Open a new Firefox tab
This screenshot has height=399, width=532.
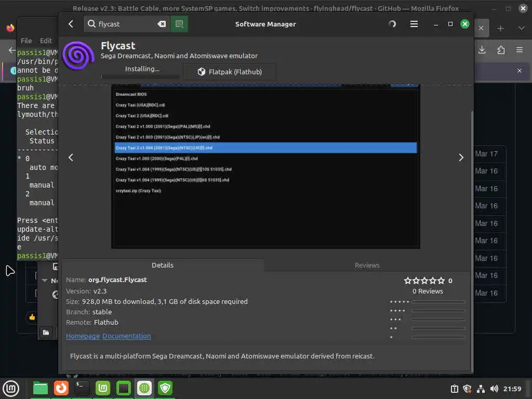(x=500, y=29)
